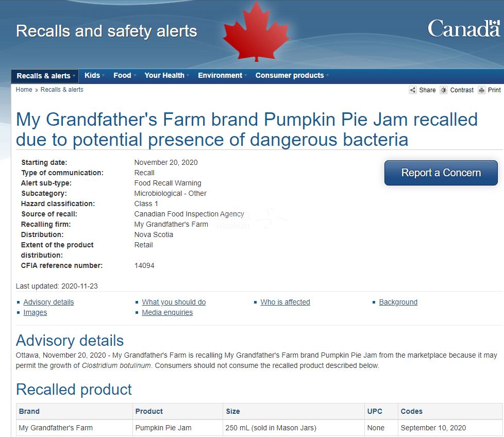Image resolution: width=504 pixels, height=437 pixels.
Task: Open the Who is affected link
Action: click(x=285, y=302)
